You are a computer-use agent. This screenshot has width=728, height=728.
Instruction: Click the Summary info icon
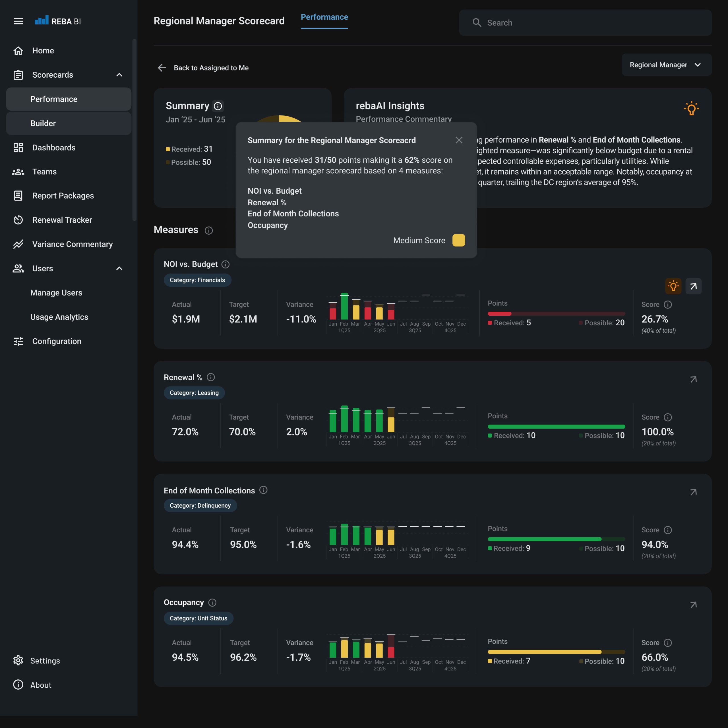pos(218,106)
